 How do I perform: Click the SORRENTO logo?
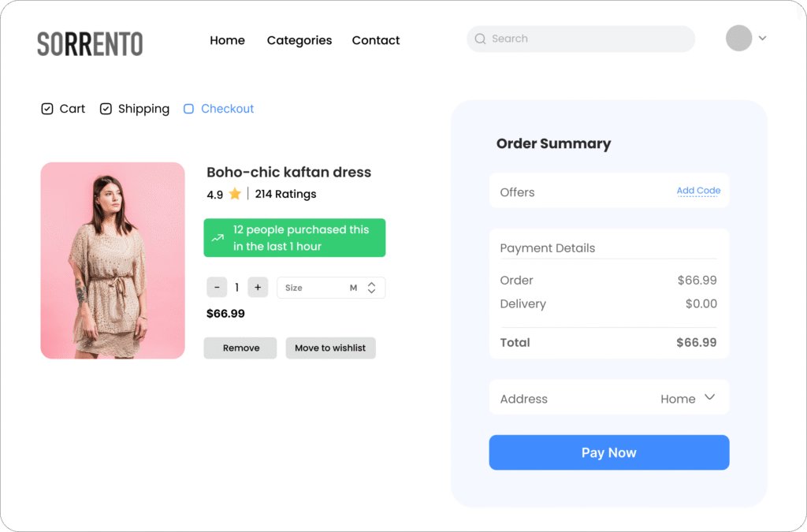90,43
